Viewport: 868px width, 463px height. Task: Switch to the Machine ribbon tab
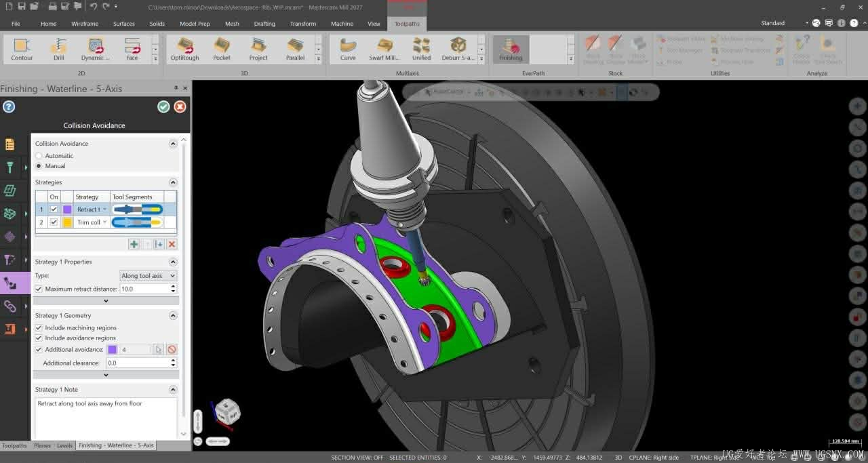pyautogui.click(x=342, y=24)
